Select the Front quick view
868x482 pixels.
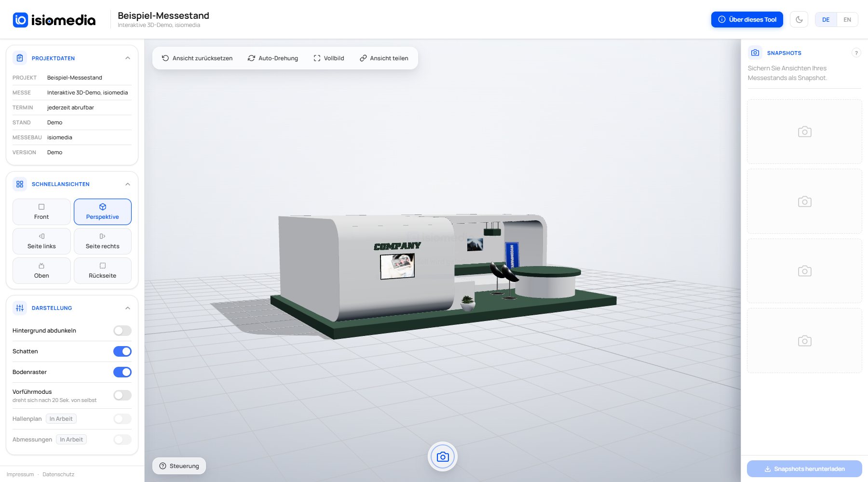click(x=41, y=212)
